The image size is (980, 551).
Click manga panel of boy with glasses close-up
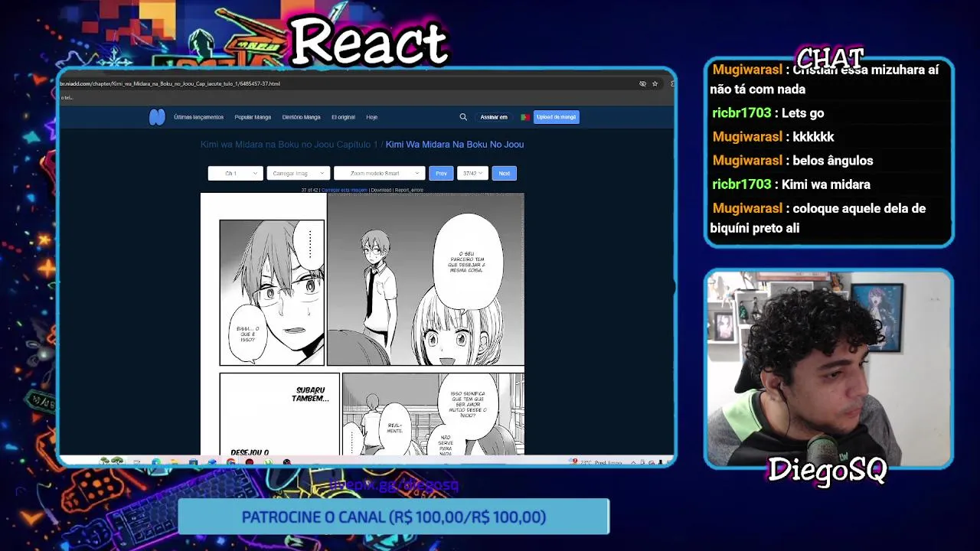pyautogui.click(x=272, y=292)
